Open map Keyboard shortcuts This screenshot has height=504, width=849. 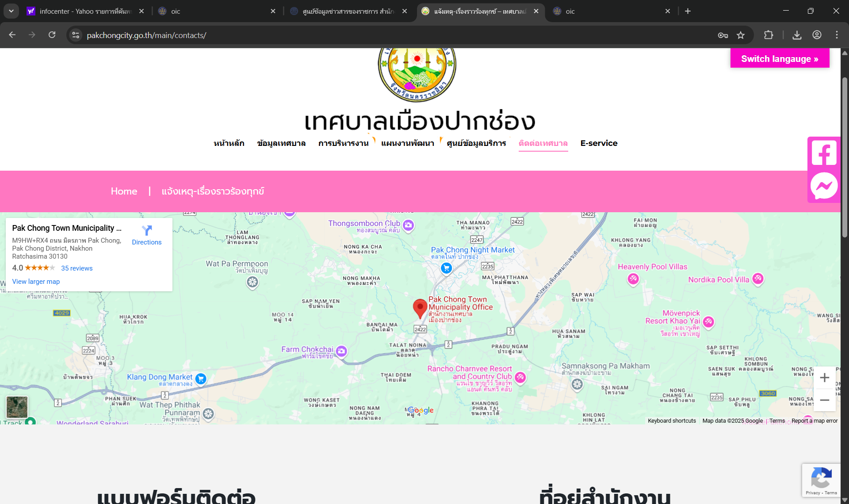[x=672, y=421]
